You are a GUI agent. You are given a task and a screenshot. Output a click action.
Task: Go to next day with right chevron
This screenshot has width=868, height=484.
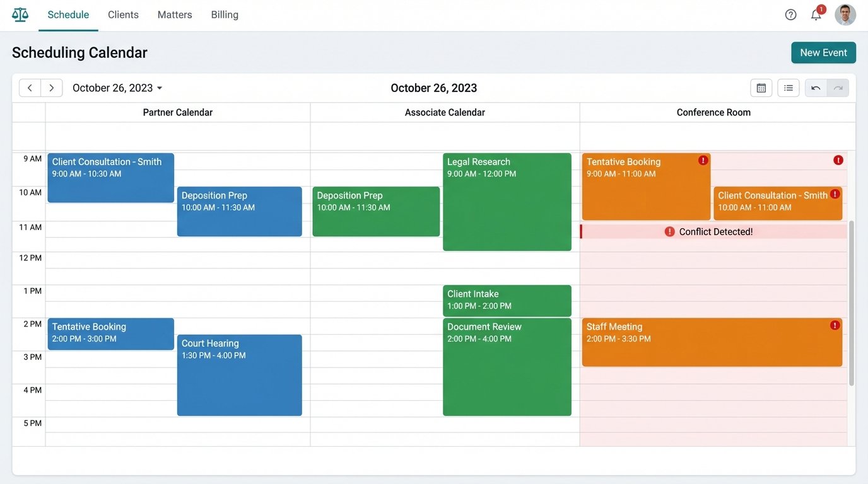[52, 87]
